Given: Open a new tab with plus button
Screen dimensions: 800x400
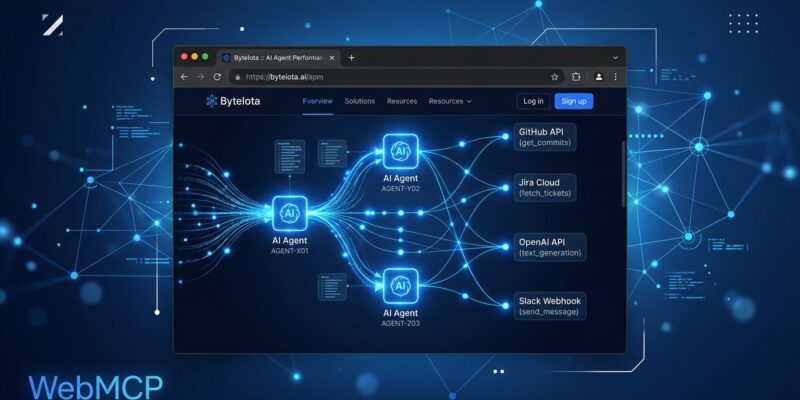Looking at the screenshot, I should point(351,58).
